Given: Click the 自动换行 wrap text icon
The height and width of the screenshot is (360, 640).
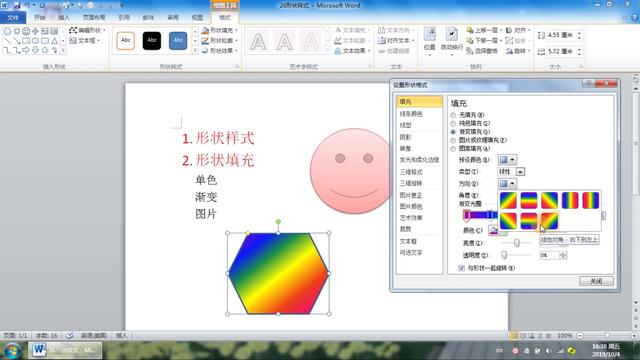Looking at the screenshot, I should [x=451, y=34].
